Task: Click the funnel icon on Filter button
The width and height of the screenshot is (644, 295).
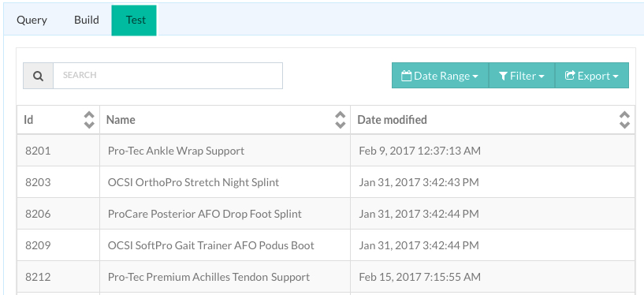Action: click(503, 76)
